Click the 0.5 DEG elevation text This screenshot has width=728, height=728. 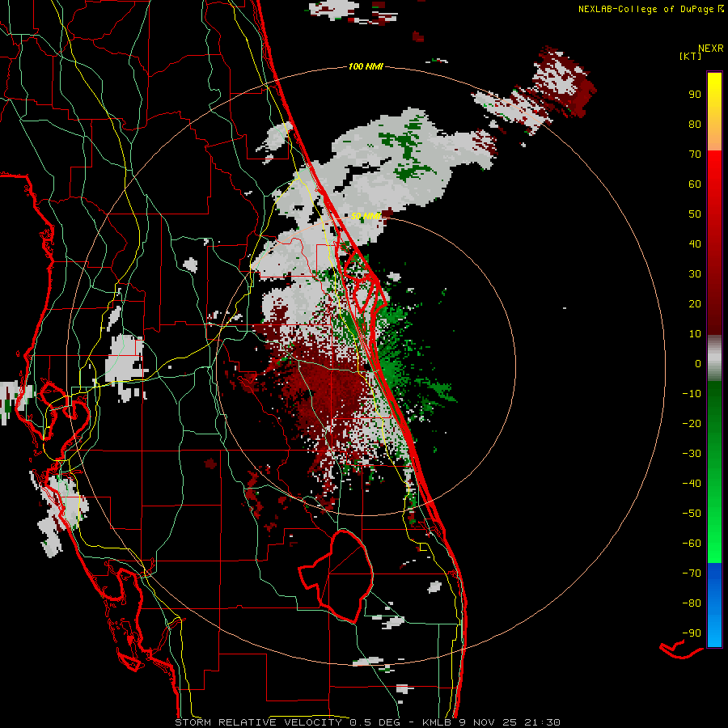376,722
